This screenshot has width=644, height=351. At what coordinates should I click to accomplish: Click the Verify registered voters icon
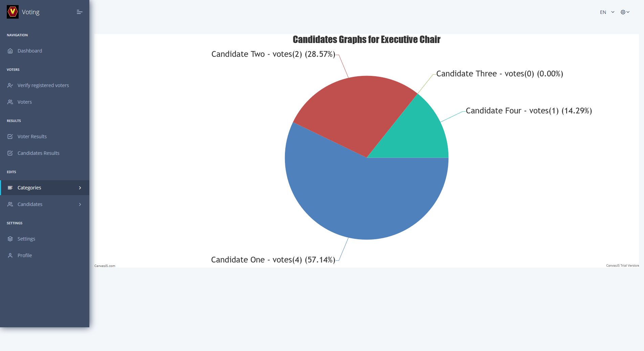coord(10,85)
